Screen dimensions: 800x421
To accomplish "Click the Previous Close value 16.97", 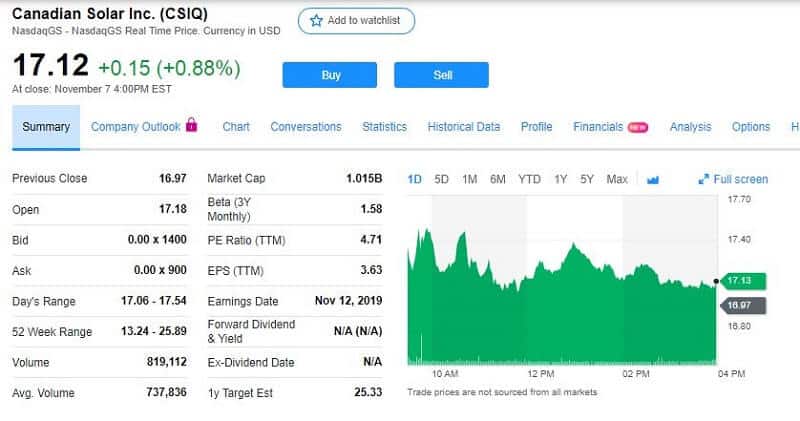I will 172,179.
